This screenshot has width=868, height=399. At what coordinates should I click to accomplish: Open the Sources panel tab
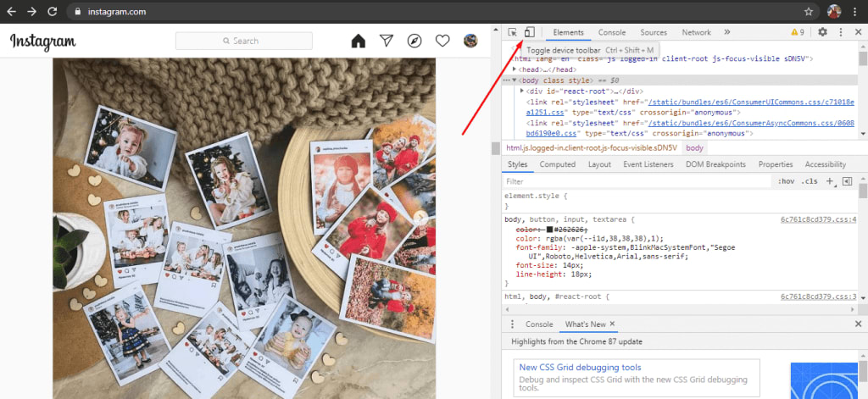[654, 33]
